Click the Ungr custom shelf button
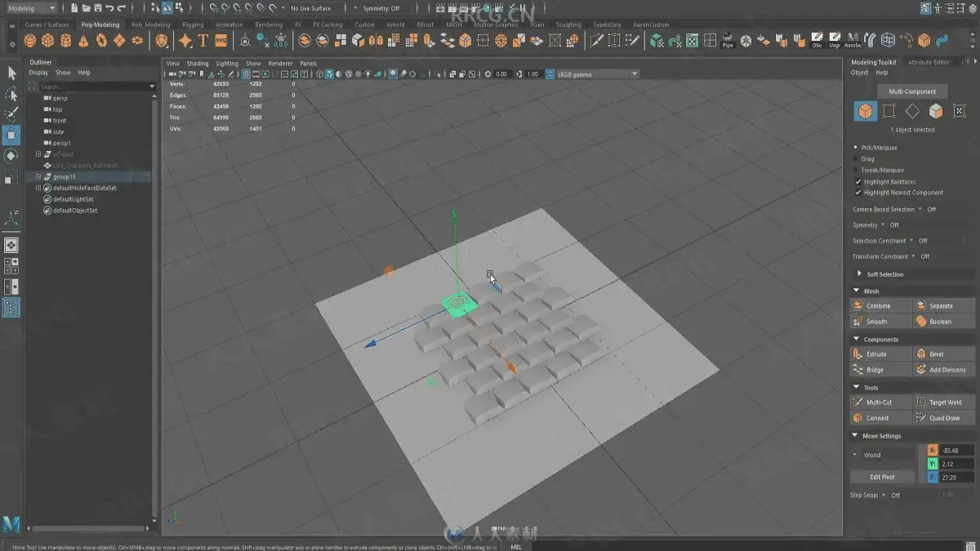Image resolution: width=980 pixels, height=551 pixels. 835,41
